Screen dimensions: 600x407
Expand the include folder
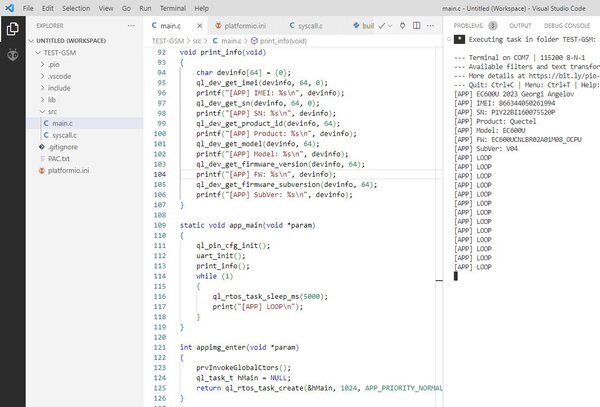tap(42, 88)
